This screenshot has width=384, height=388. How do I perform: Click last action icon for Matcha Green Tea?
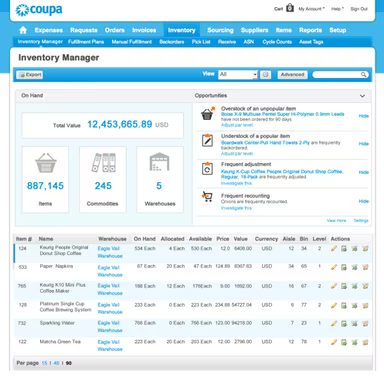pyautogui.click(x=365, y=342)
